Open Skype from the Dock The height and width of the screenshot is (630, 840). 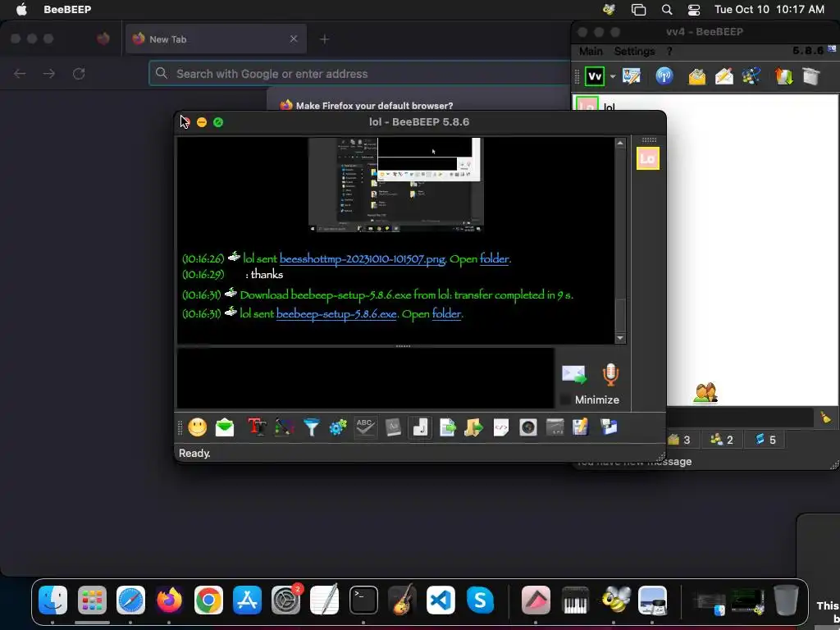(x=480, y=600)
